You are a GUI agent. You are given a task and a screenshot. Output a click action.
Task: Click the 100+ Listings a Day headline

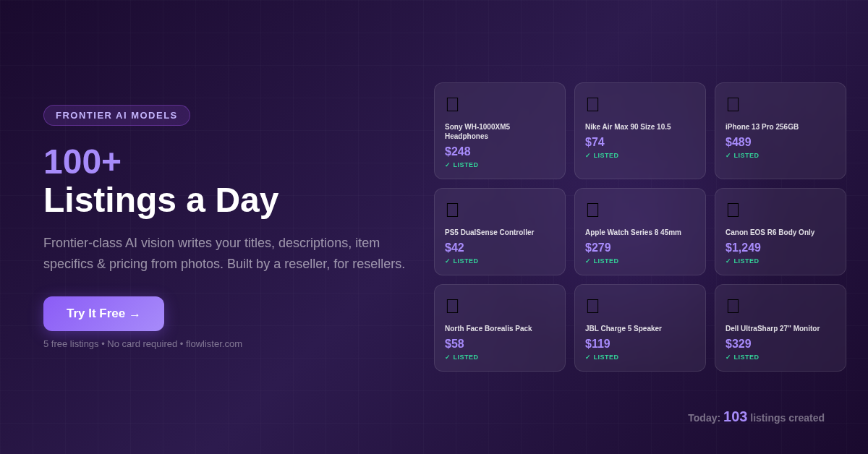161,181
